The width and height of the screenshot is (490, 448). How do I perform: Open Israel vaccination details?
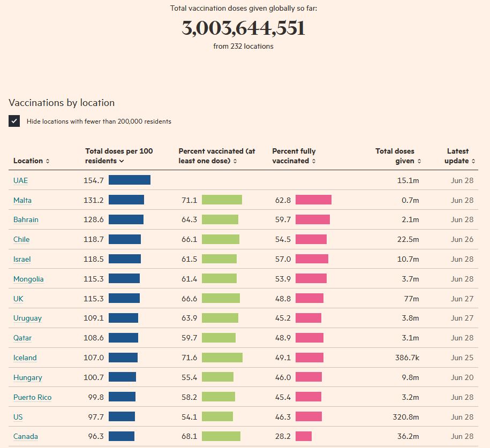pos(22,259)
